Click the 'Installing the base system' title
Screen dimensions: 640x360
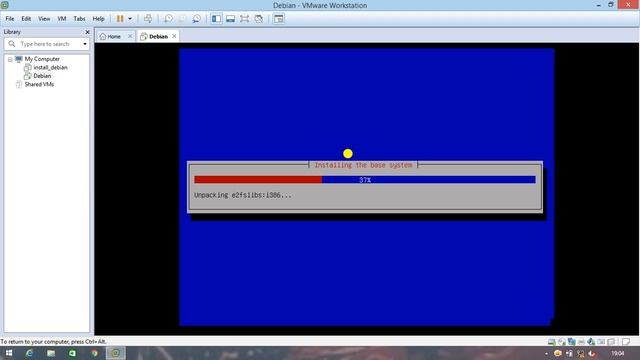[x=363, y=165]
